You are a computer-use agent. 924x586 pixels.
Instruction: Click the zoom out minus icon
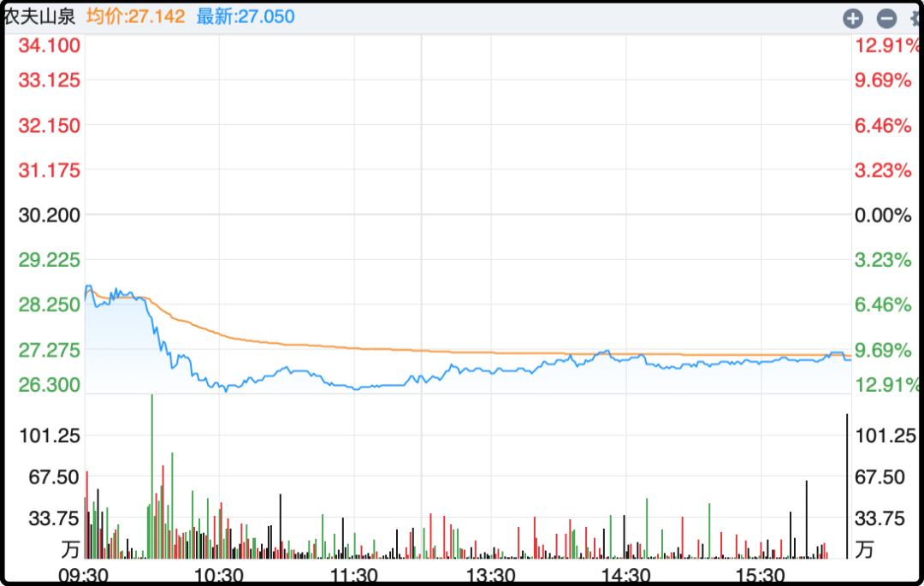(886, 18)
